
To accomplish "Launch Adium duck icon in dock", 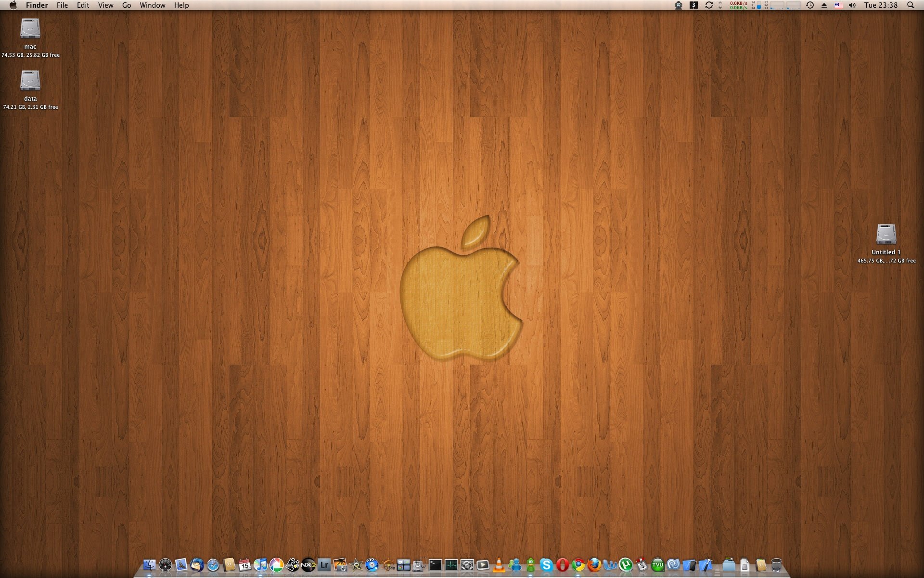I will (x=531, y=565).
